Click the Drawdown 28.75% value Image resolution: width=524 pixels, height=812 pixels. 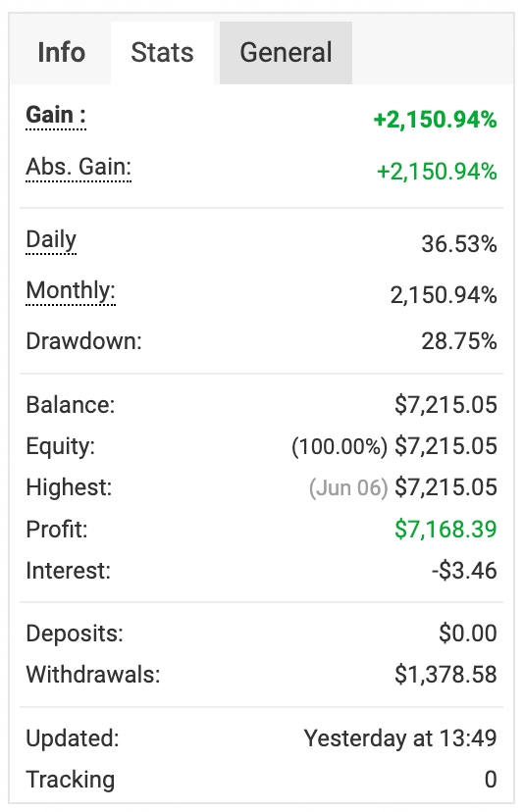pos(459,341)
